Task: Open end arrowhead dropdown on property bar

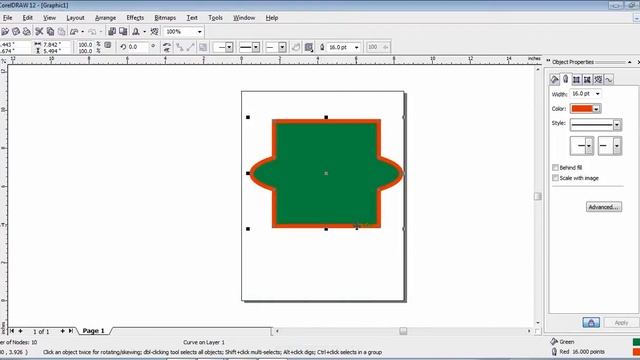Action: click(282, 47)
